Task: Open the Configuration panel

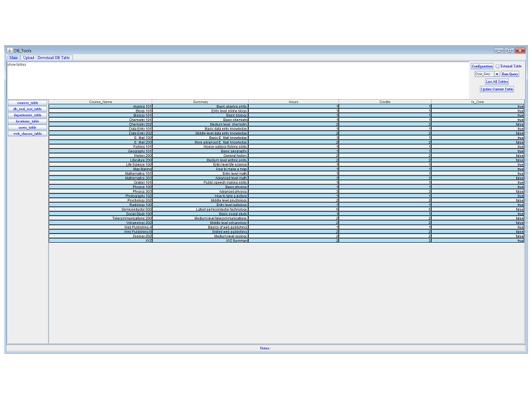Action: tap(482, 66)
